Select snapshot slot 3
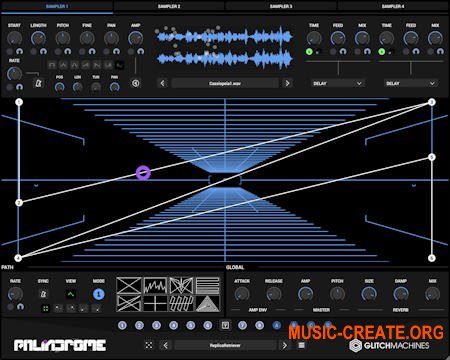Screen dimensions: 450x360 [156, 325]
